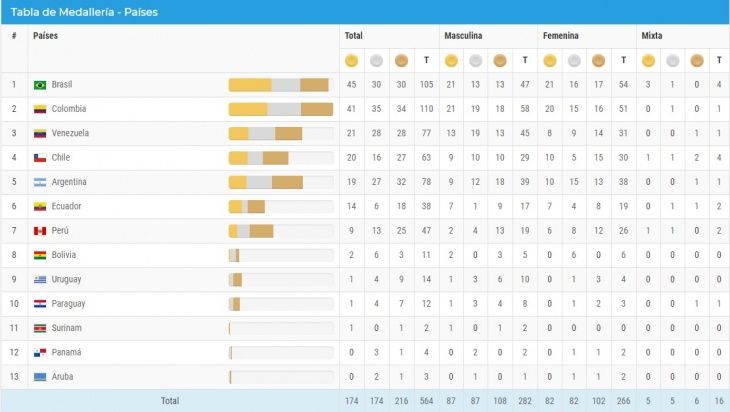Click the Surinam row total medals cell
Viewport: 730px width, 412px height.
tap(426, 328)
